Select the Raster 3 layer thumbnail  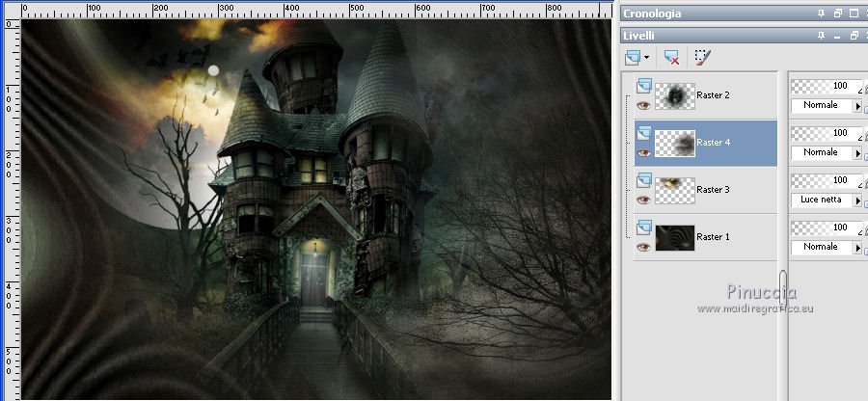click(x=675, y=190)
